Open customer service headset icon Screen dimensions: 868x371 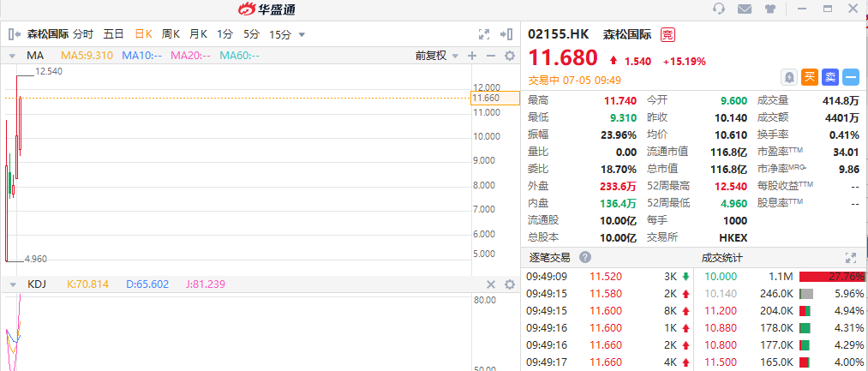719,9
